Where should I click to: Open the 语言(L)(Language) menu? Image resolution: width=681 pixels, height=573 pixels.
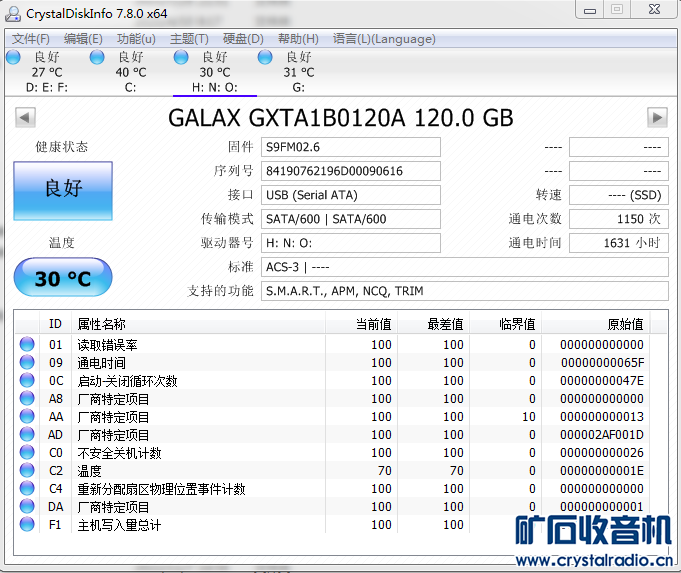[384, 39]
